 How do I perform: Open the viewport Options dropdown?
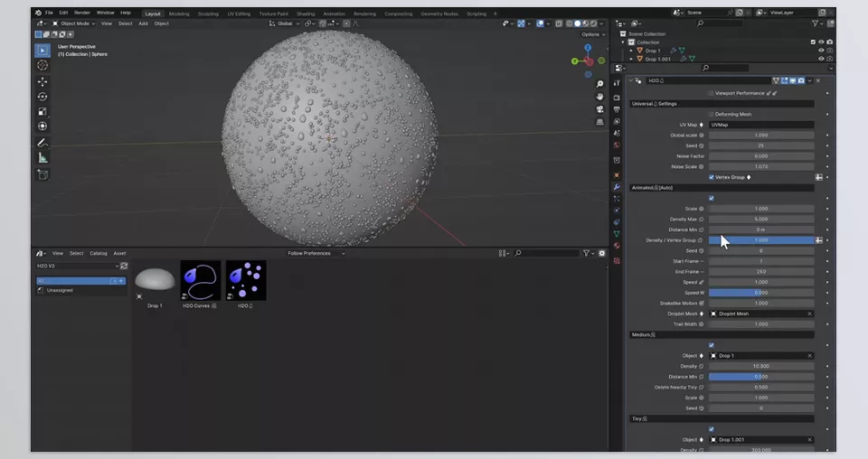click(593, 34)
